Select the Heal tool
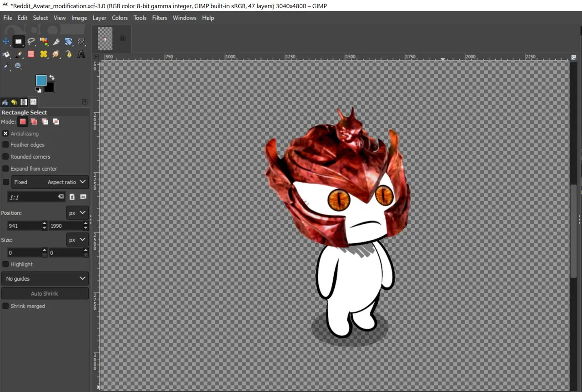 [x=44, y=54]
